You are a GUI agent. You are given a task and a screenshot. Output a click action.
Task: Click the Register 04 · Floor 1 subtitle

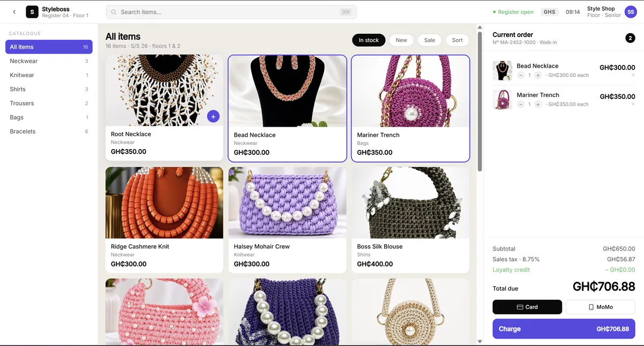click(65, 16)
